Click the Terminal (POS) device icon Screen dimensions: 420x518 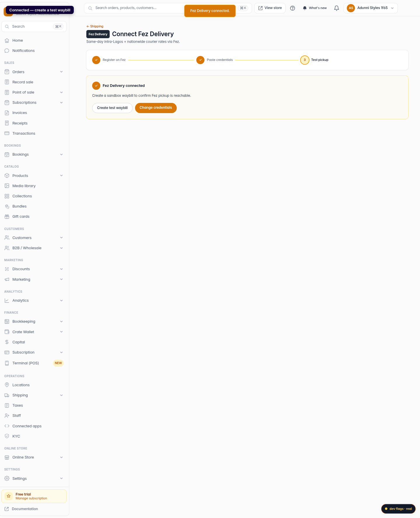[7, 363]
